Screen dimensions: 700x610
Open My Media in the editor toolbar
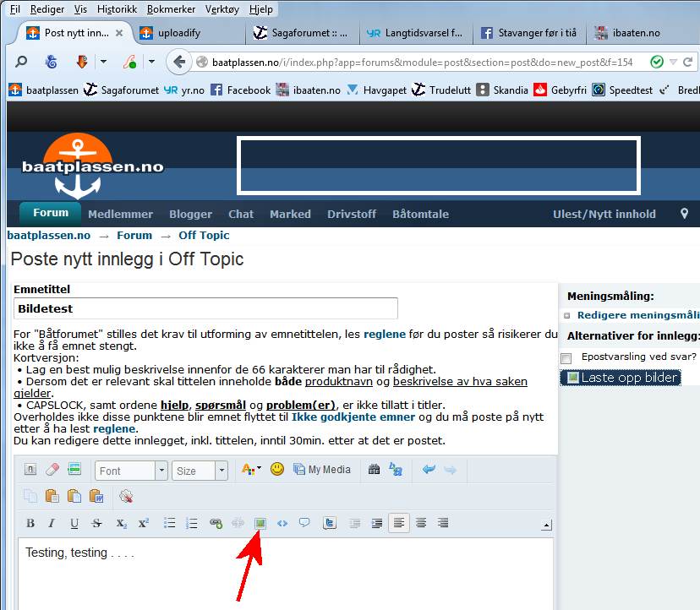coord(321,470)
